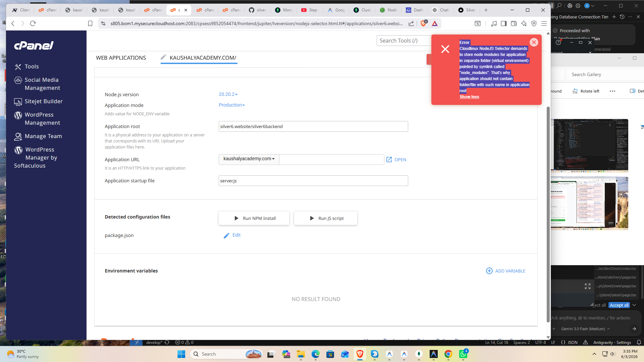The width and height of the screenshot is (644, 362).
Task: Open Brave Leo AI sparkle icon
Action: pyautogui.click(x=524, y=23)
